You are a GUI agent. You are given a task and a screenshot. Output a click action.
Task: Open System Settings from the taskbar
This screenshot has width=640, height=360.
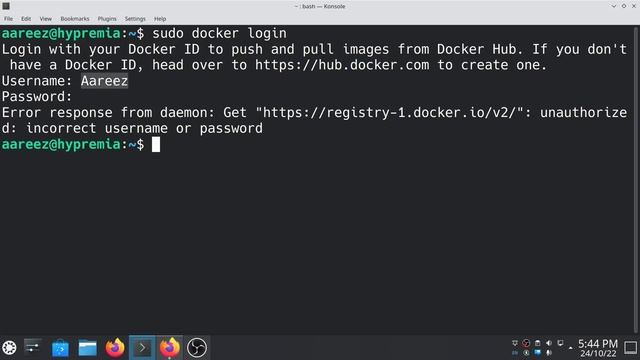pyautogui.click(x=33, y=348)
